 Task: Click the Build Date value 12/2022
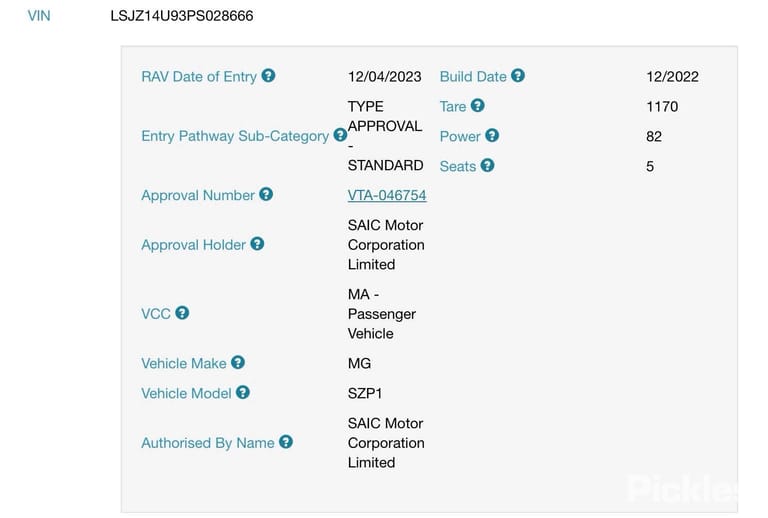pos(672,77)
